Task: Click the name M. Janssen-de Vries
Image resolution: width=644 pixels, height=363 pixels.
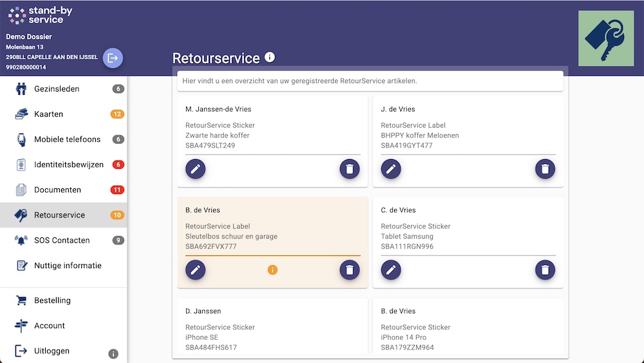Action: coord(218,109)
